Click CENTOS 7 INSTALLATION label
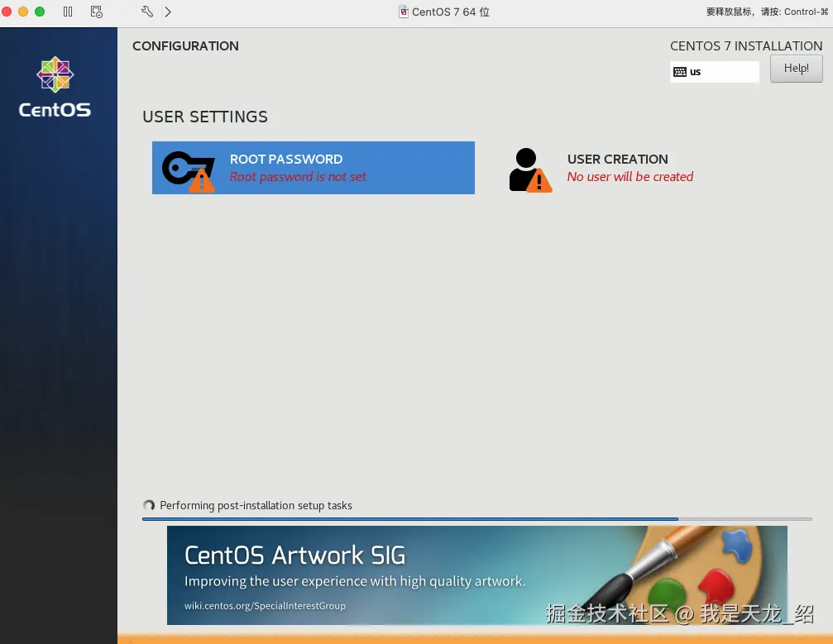Screen dimensions: 833x644 (x=746, y=46)
